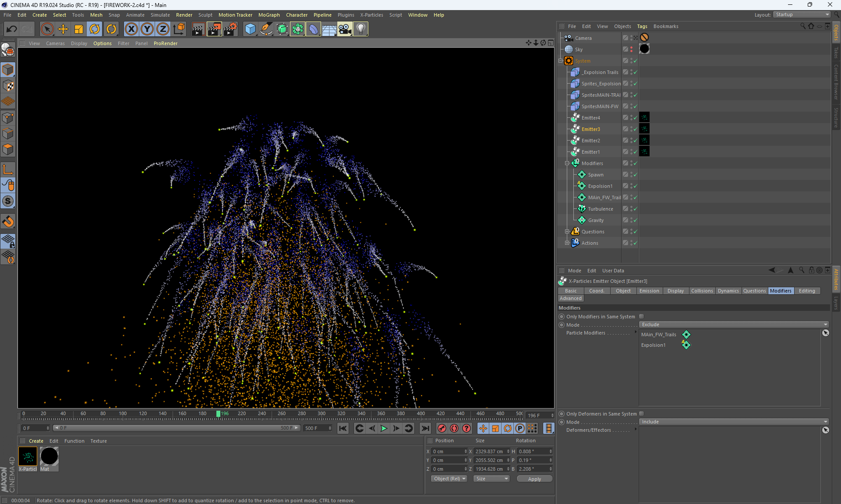Click the Undo arrow icon

point(12,29)
